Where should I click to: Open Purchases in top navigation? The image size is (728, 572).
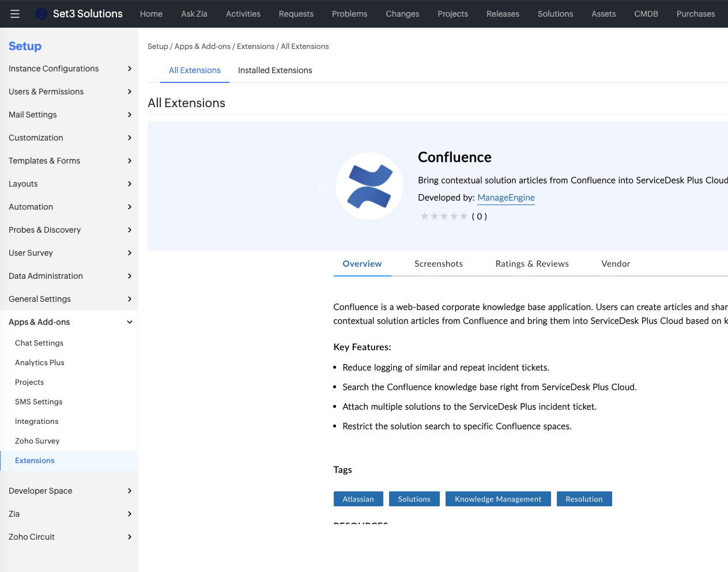pyautogui.click(x=696, y=14)
